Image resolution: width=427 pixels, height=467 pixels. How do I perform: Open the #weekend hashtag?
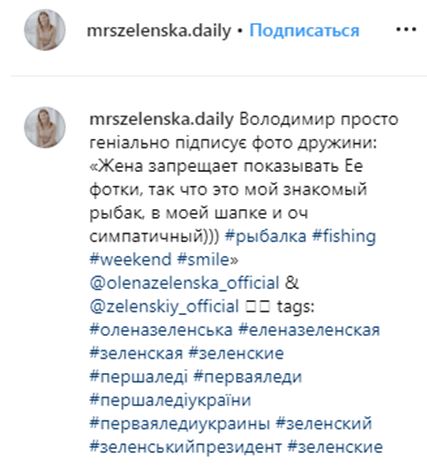tap(130, 259)
